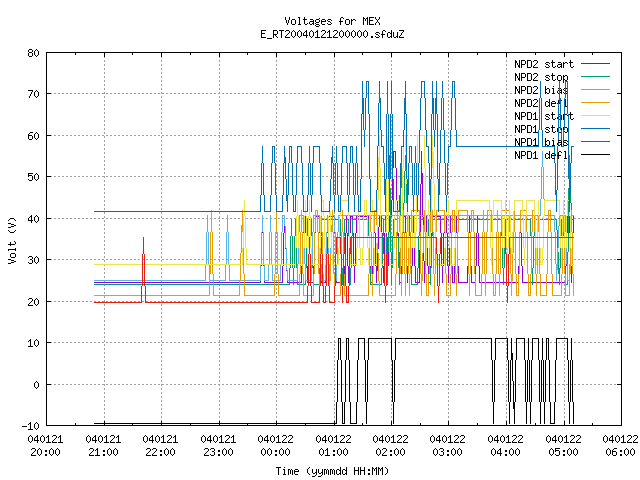This screenshot has height=480, width=640.
Task: Click the red NPD1 bias spike before 22:00
Action: [143, 270]
